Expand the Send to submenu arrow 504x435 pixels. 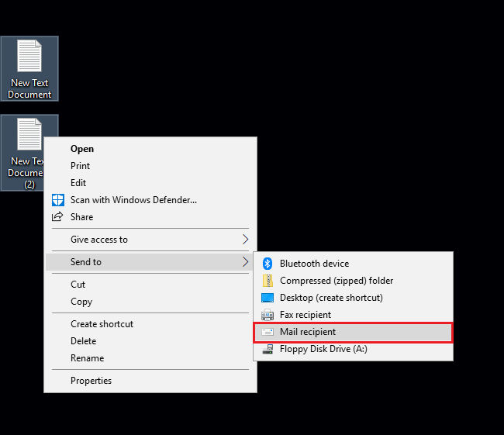point(245,262)
